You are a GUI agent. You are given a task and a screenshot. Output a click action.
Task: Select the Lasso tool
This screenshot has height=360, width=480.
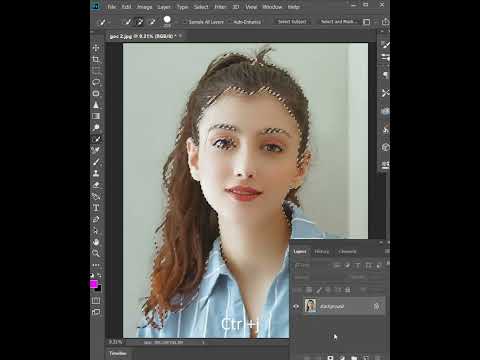[x=96, y=82]
